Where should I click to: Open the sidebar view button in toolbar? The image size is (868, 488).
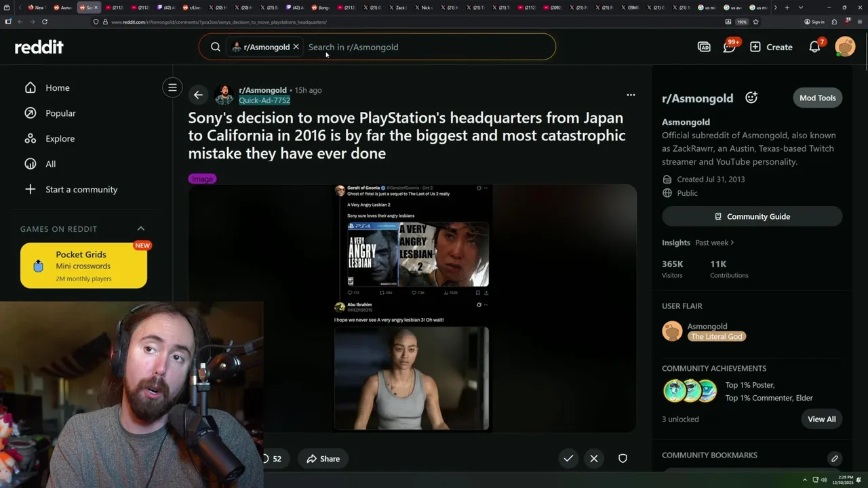tap(7, 22)
